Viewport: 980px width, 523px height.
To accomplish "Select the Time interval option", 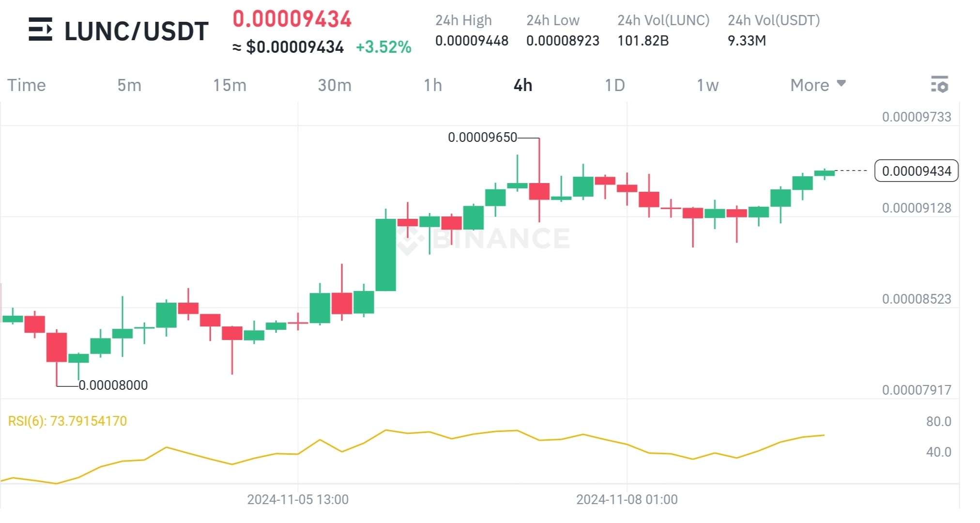I will [x=27, y=85].
